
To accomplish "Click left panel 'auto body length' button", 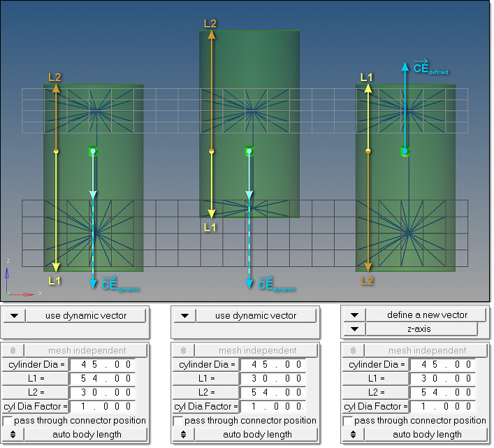I will pos(86,435).
